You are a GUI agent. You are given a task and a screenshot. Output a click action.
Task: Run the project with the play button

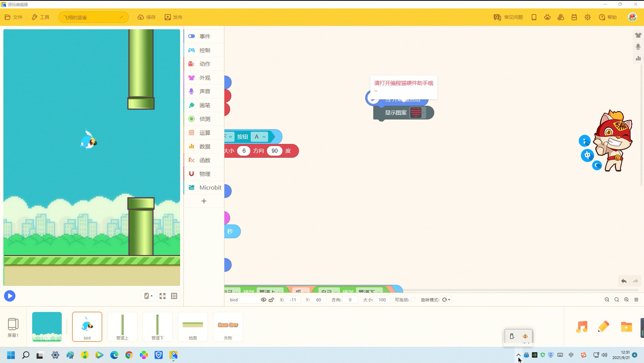[10, 296]
